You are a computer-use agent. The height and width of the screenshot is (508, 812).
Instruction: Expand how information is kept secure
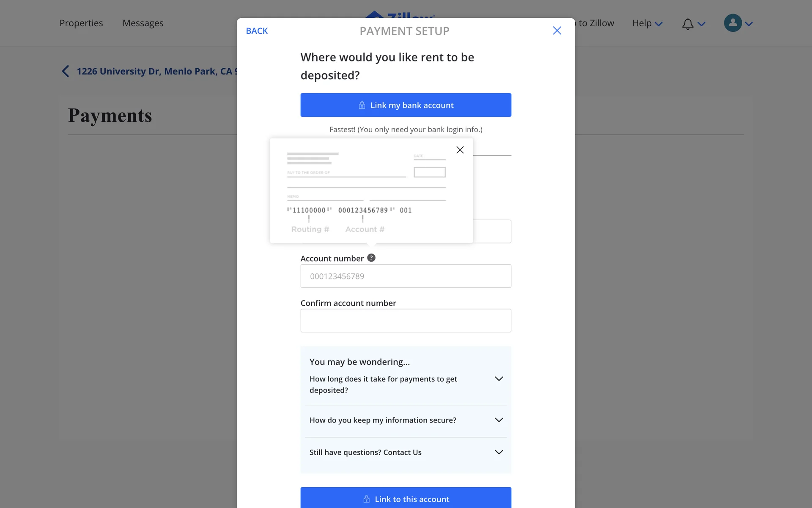tap(499, 420)
